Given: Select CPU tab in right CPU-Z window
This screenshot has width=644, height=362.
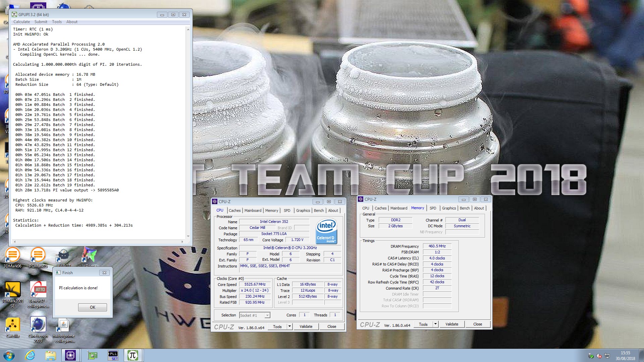Looking at the screenshot, I should click(366, 208).
